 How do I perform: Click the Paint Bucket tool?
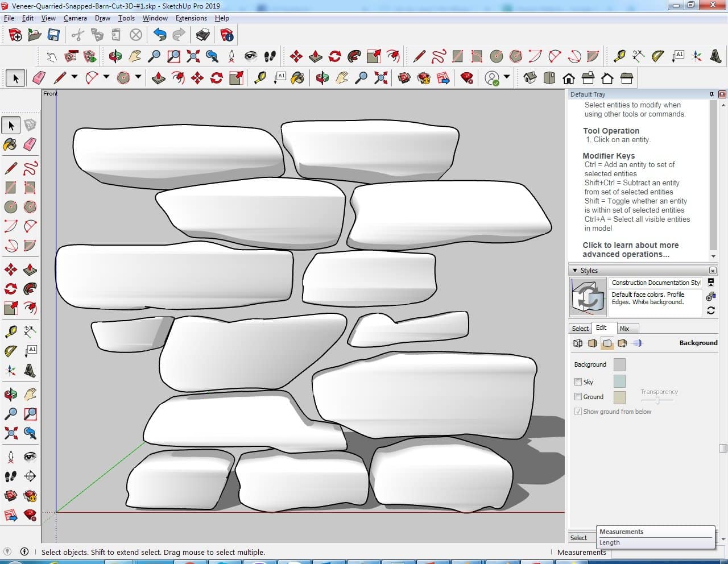tap(10, 144)
